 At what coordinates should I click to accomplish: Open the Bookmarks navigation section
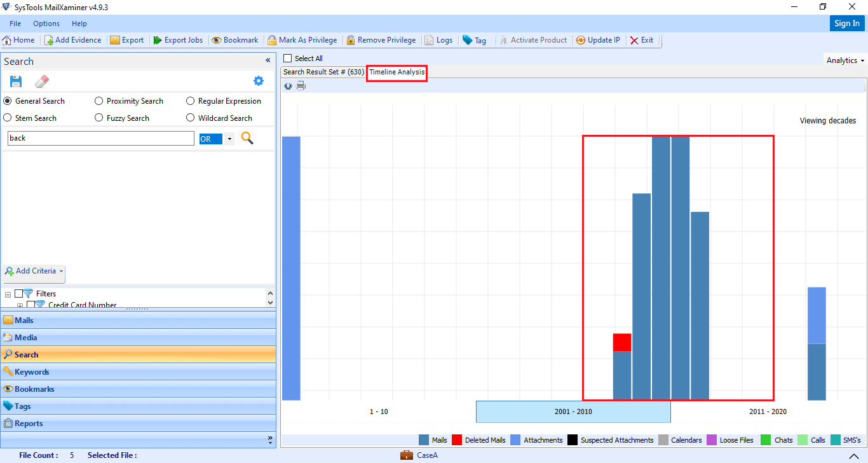tap(138, 389)
